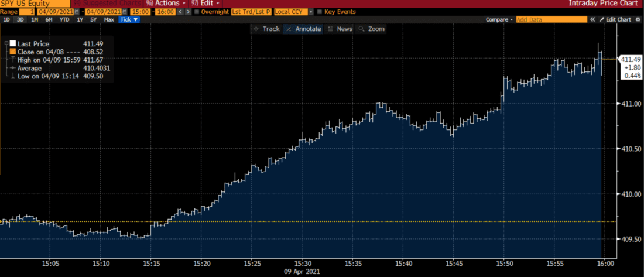Collapse the panel with double-left chevron
644x277 pixels.
[592, 19]
